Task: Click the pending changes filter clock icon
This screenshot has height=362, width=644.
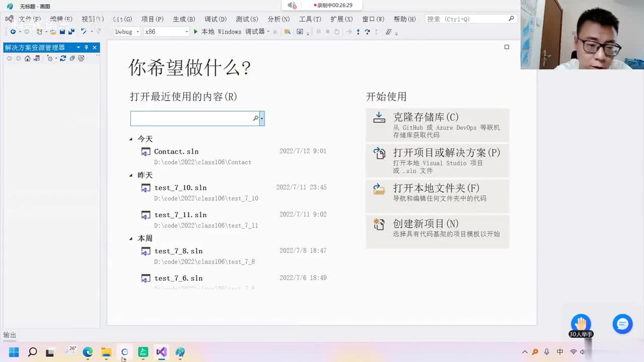Action: (x=50, y=58)
